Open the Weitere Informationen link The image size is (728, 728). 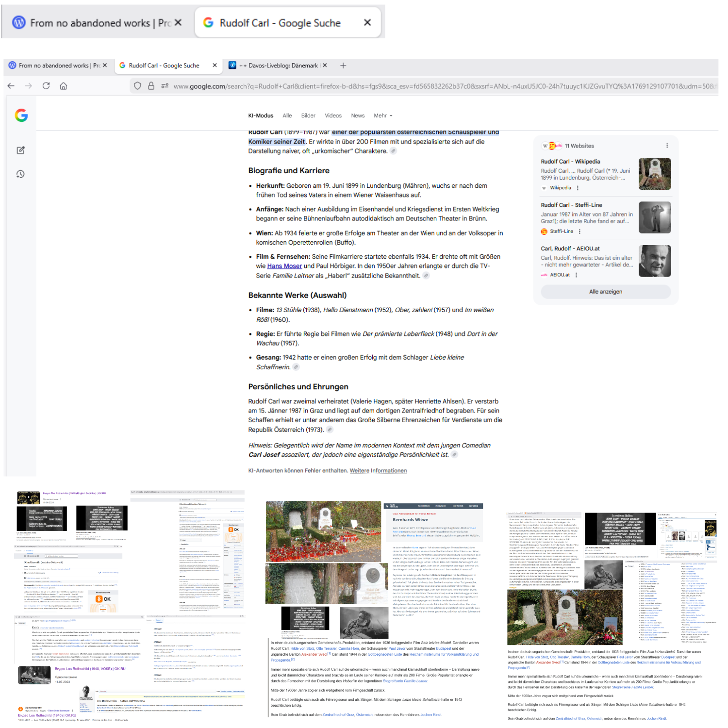tap(378, 471)
